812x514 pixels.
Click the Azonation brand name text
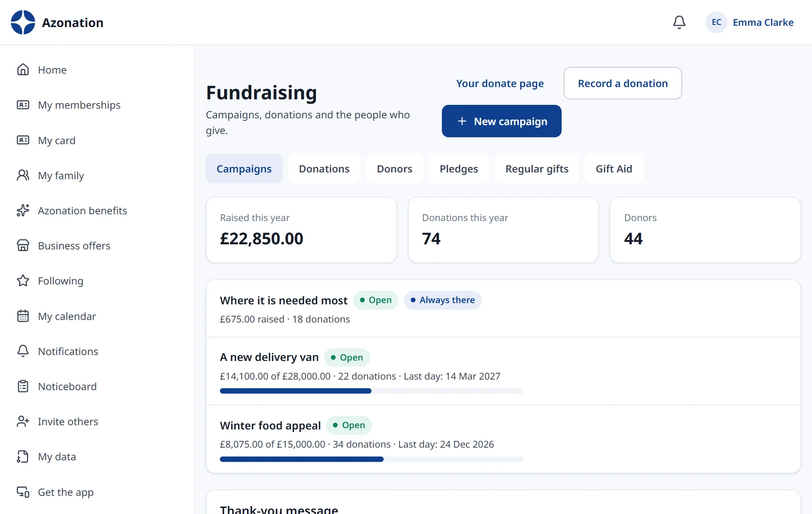(x=73, y=22)
